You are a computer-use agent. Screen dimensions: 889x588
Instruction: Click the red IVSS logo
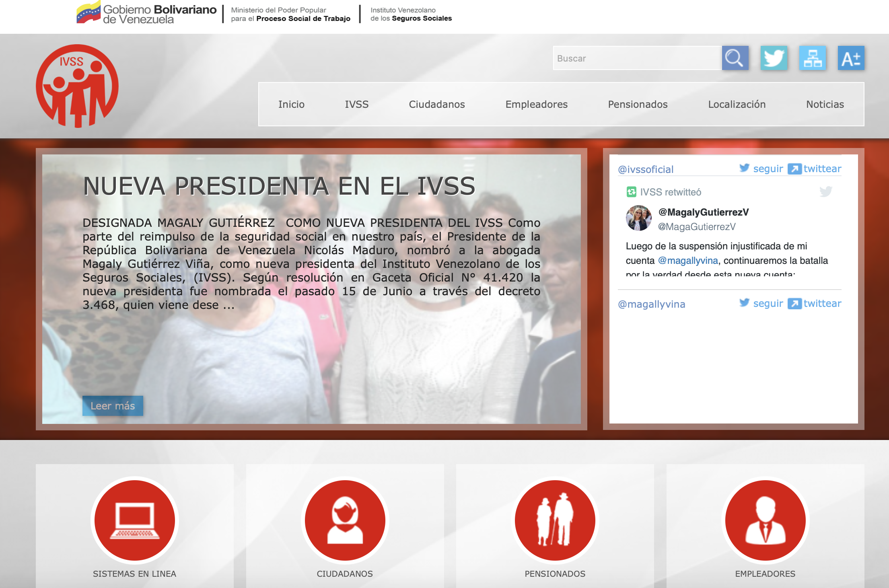77,86
